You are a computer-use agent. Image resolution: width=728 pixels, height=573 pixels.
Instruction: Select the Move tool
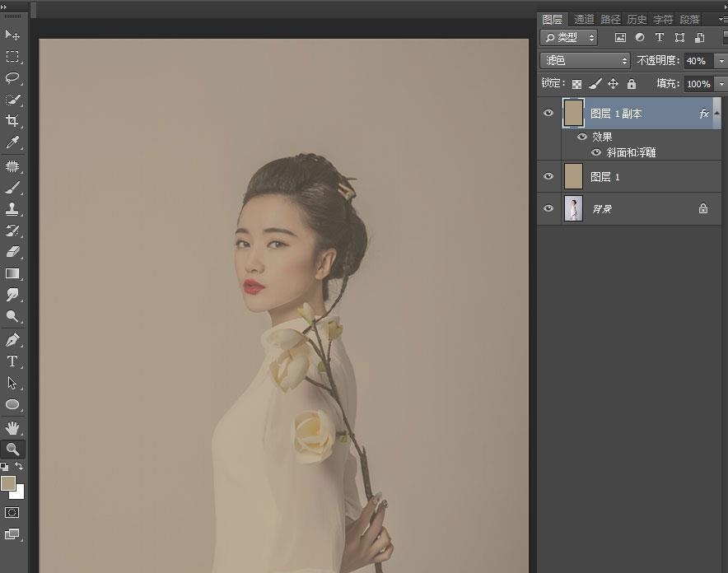12,36
